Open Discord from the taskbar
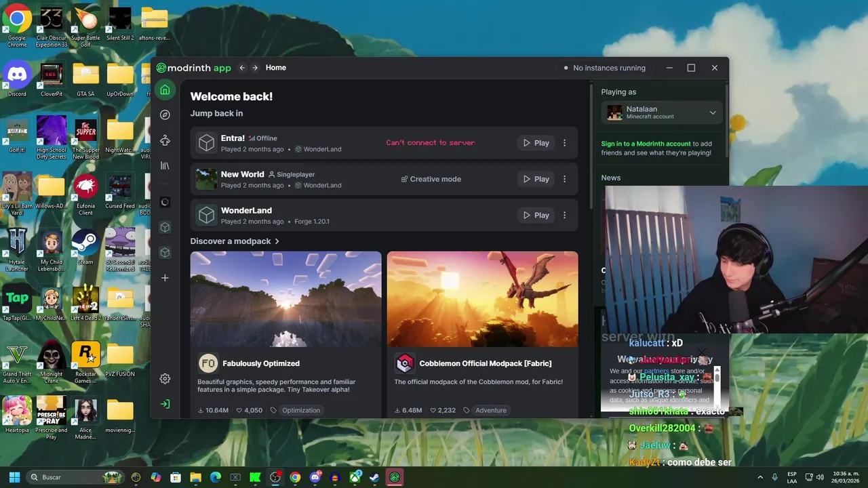This screenshot has height=488, width=868. click(315, 477)
